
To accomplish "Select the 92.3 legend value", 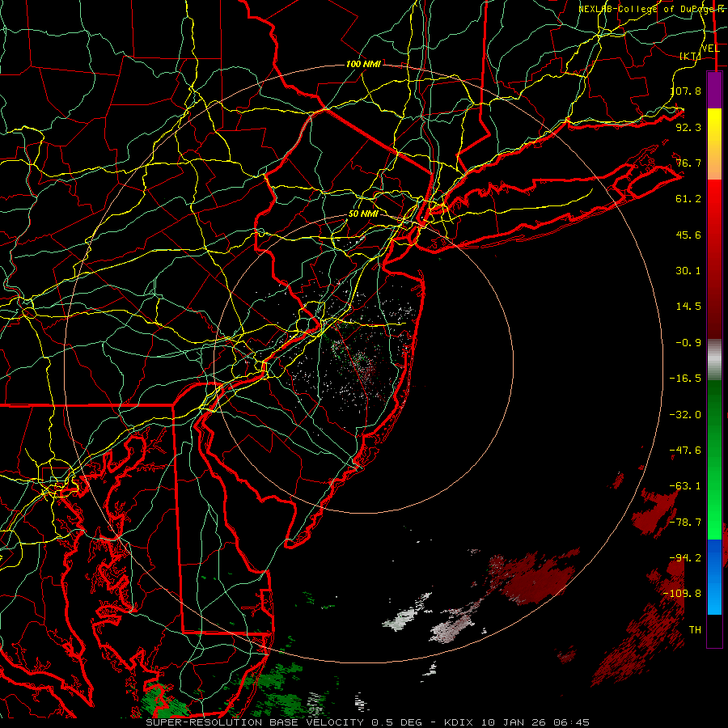I will click(688, 127).
